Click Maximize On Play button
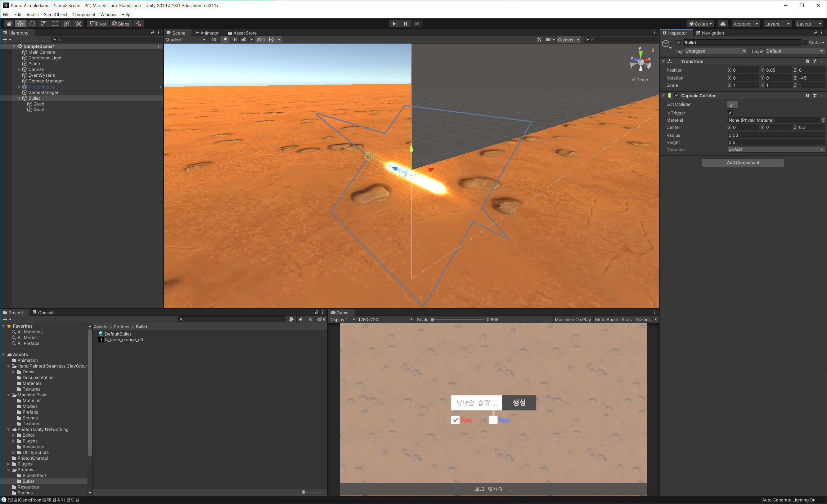The image size is (827, 504). [572, 319]
